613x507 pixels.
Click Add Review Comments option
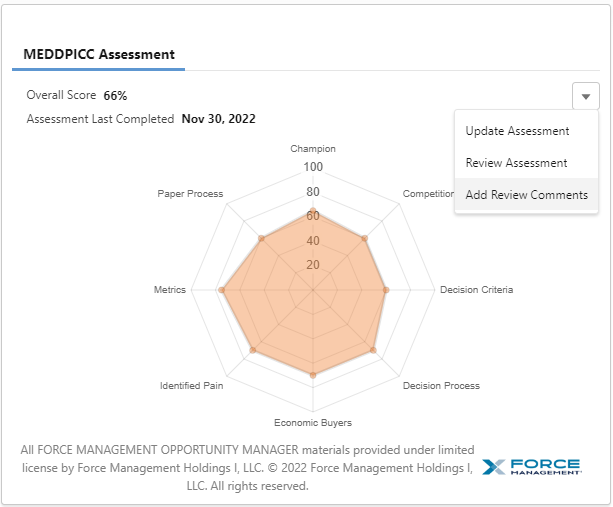tap(526, 195)
